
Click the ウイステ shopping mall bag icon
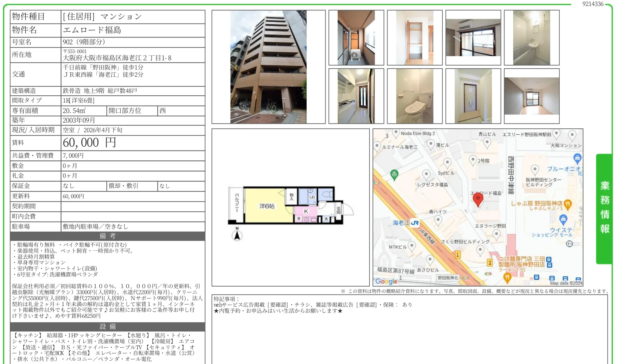point(563,219)
